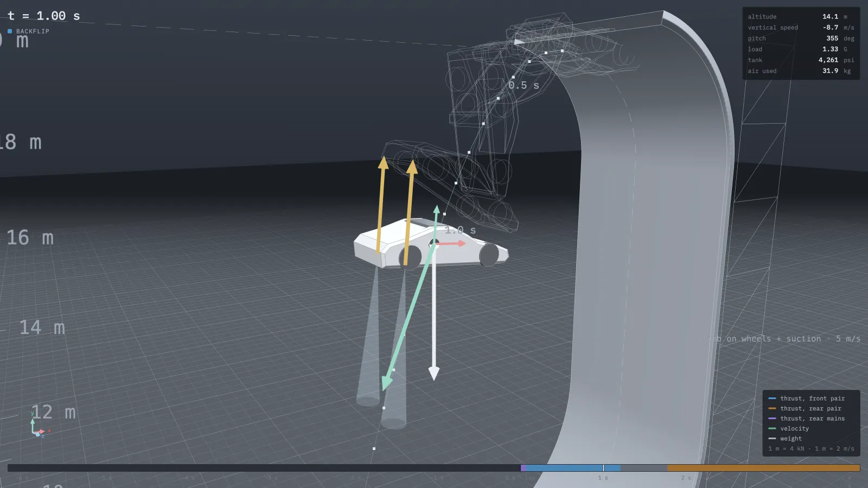Click the '14 m' altitude grid label

click(x=42, y=327)
